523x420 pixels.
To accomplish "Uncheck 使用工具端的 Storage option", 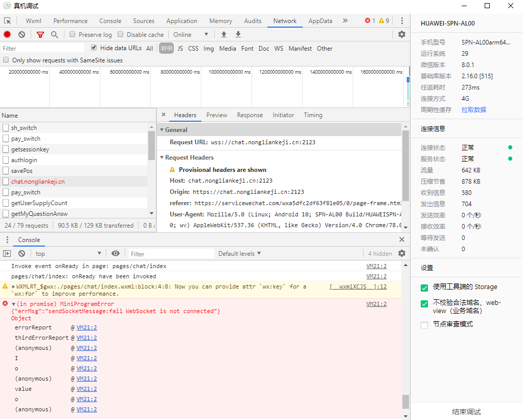I will tap(424, 288).
